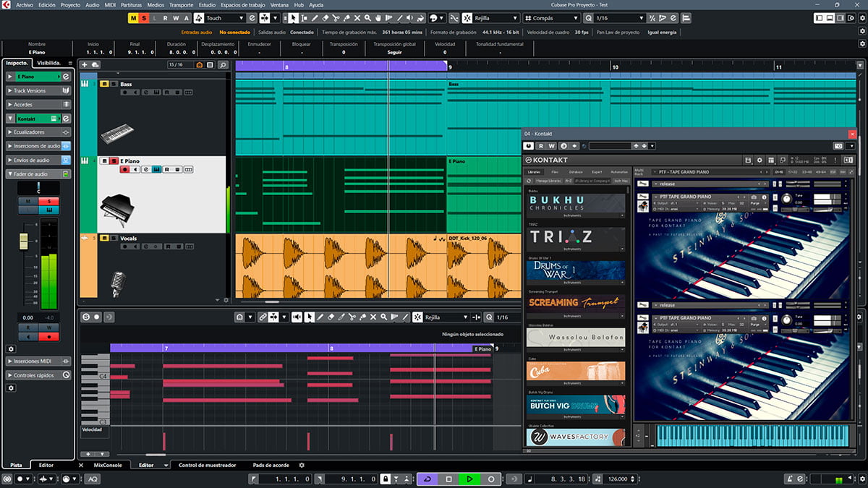Toggle global Solo S button in toolbar

coord(144,18)
